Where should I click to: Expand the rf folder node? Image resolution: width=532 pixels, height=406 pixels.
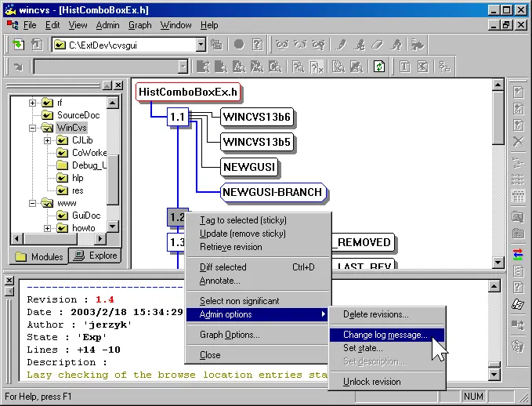pos(32,103)
